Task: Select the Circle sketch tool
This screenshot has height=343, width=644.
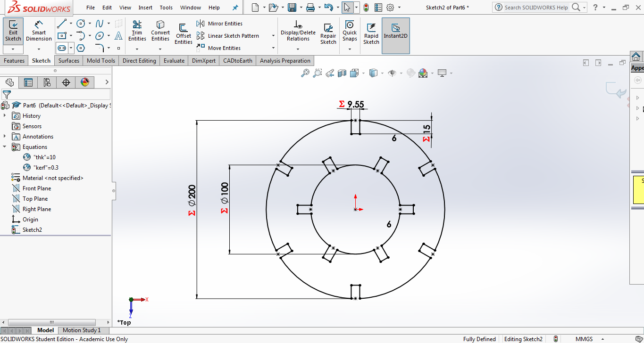Action: [x=81, y=24]
